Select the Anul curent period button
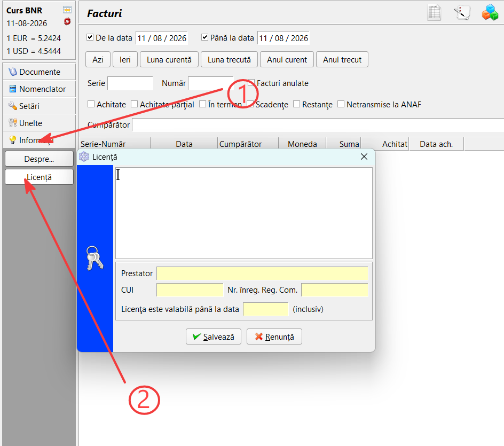The height and width of the screenshot is (446, 504). point(287,59)
